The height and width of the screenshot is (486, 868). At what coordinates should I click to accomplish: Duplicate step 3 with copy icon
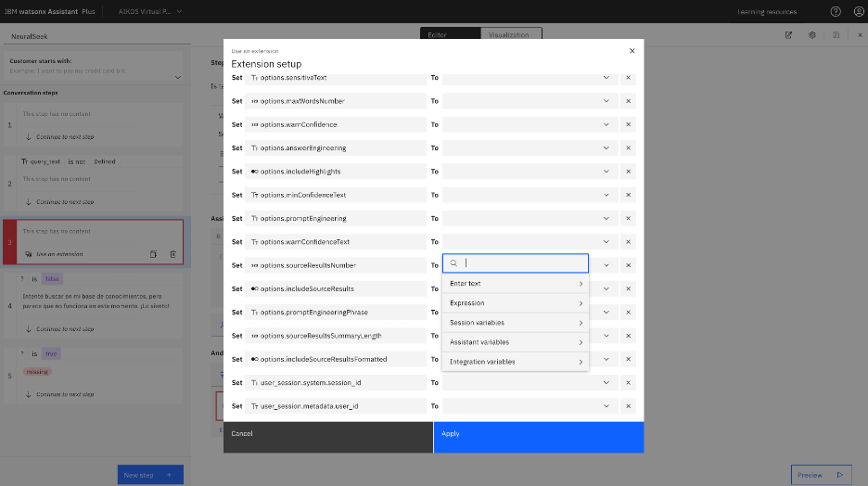(x=153, y=254)
